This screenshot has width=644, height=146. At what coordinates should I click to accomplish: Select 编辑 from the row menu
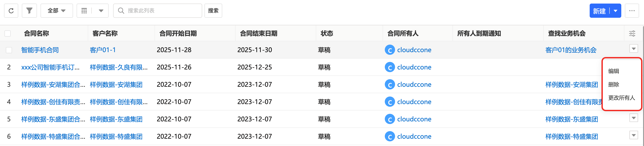[x=613, y=71]
